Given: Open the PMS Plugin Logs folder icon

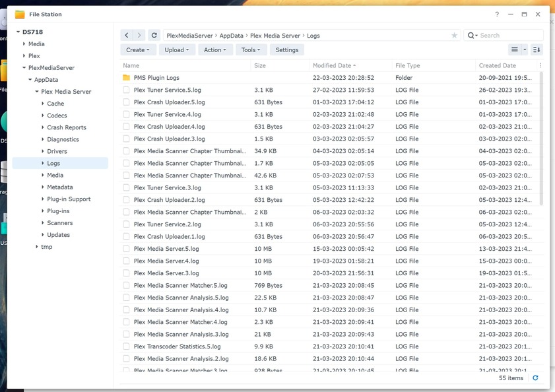Looking at the screenshot, I should [x=126, y=78].
